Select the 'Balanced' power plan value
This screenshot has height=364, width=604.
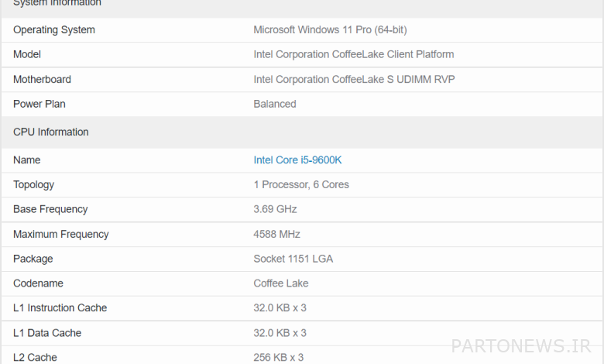[x=275, y=104]
